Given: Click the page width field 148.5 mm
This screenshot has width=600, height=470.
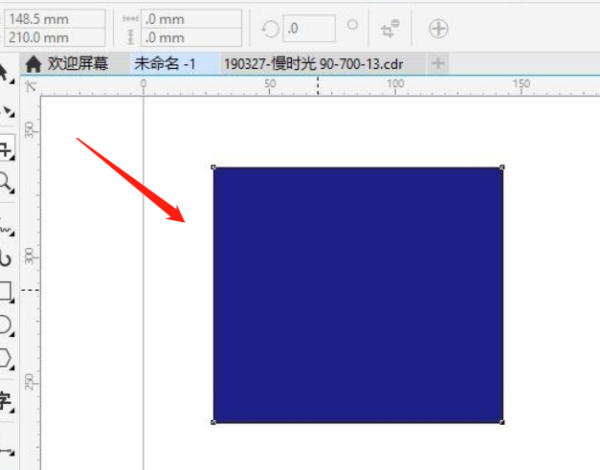Looking at the screenshot, I should click(x=55, y=19).
